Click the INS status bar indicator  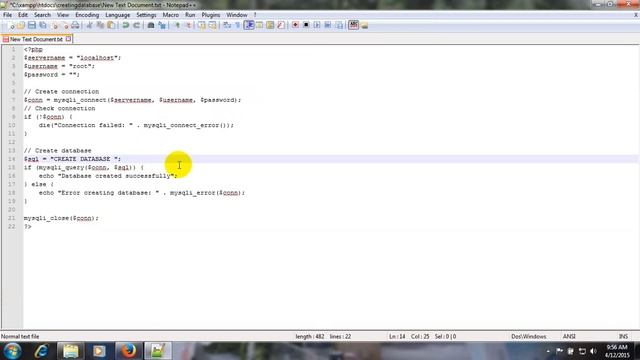623,336
